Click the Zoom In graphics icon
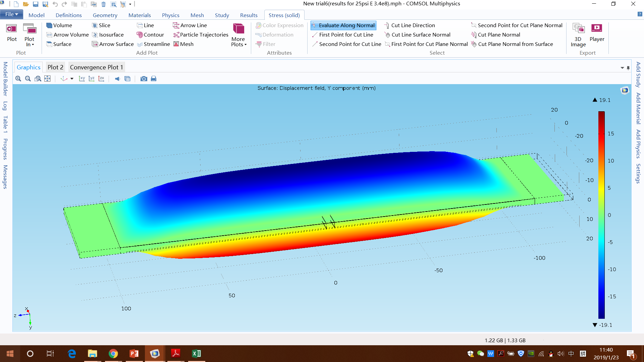644x362 pixels. pos(18,79)
